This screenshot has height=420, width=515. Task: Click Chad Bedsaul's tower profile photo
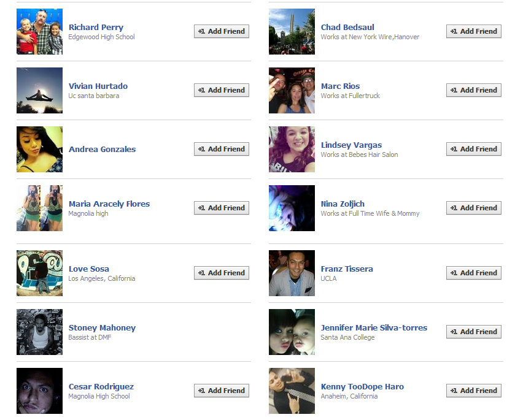292,31
